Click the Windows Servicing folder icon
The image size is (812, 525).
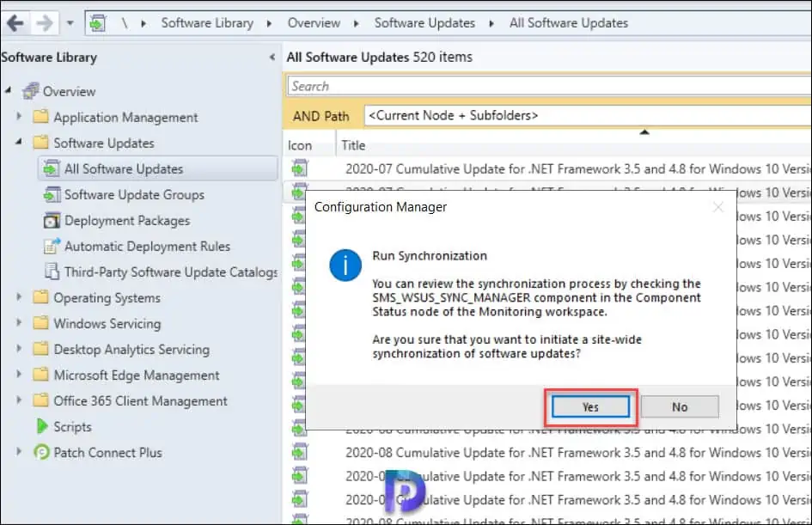[40, 322]
